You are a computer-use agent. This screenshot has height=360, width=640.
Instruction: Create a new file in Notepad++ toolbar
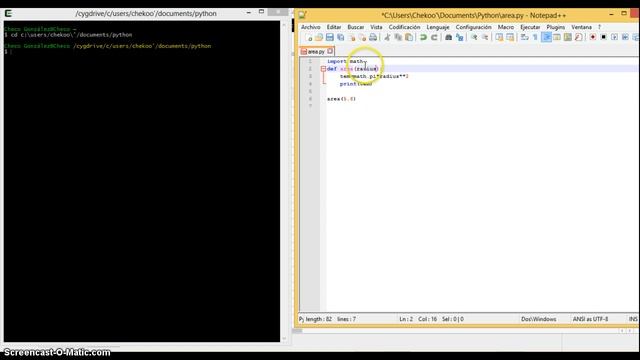point(309,38)
